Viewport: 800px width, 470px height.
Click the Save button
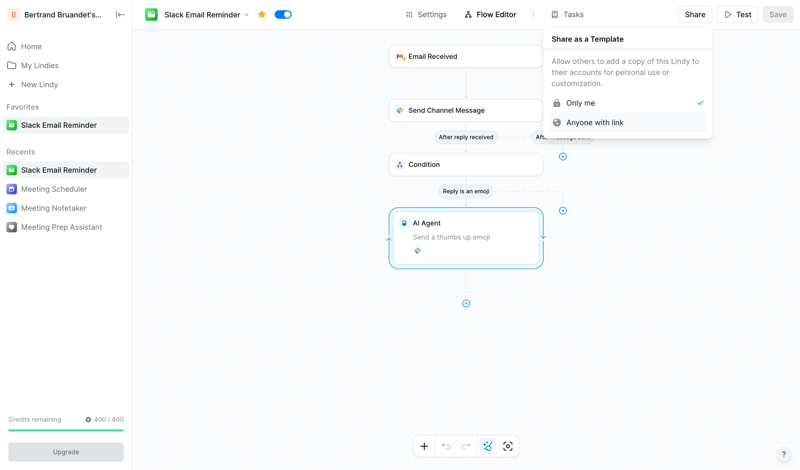pyautogui.click(x=778, y=15)
